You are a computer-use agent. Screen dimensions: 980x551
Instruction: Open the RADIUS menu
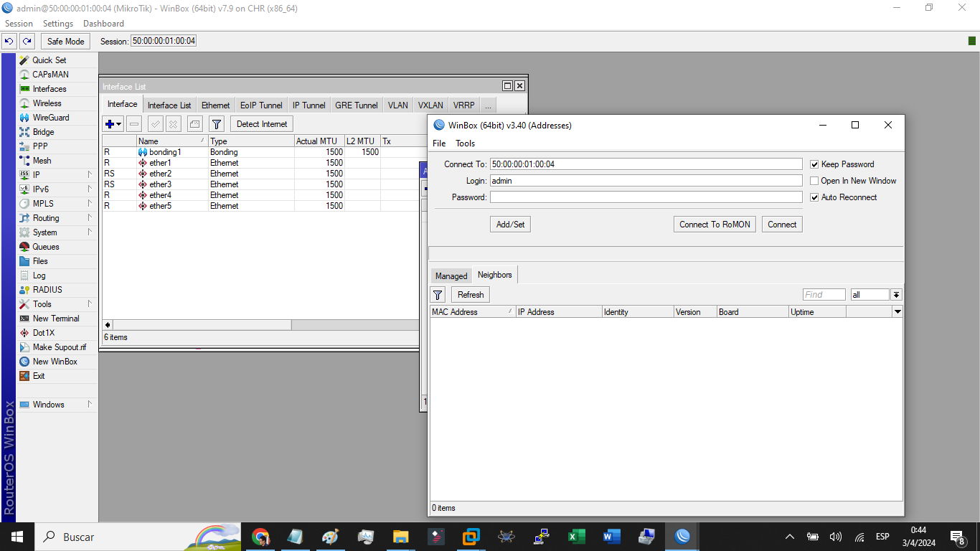pos(47,290)
